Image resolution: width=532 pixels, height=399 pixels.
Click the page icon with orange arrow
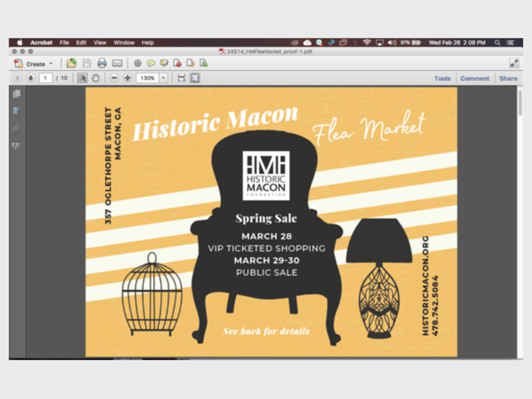[x=191, y=63]
